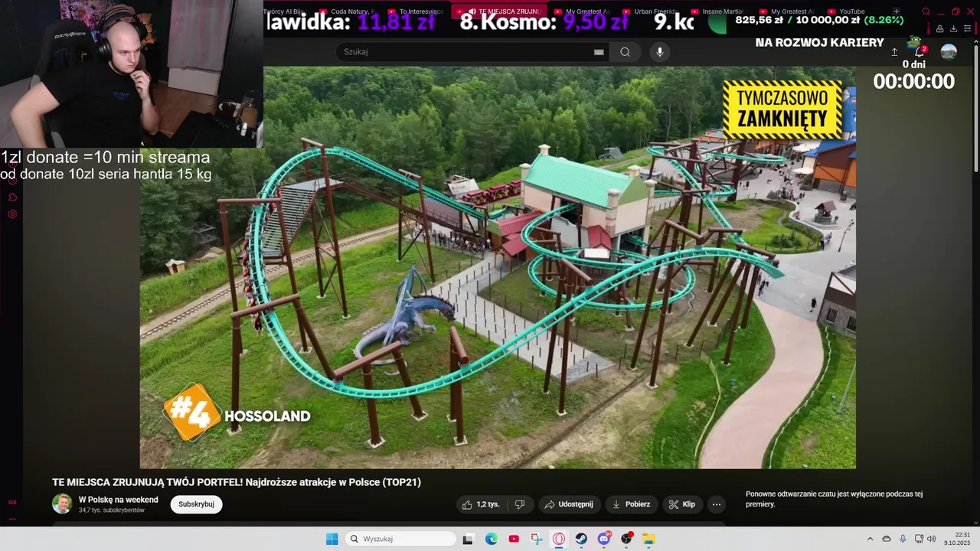
Task: Switch to the To Interesujące tab
Action: [416, 11]
